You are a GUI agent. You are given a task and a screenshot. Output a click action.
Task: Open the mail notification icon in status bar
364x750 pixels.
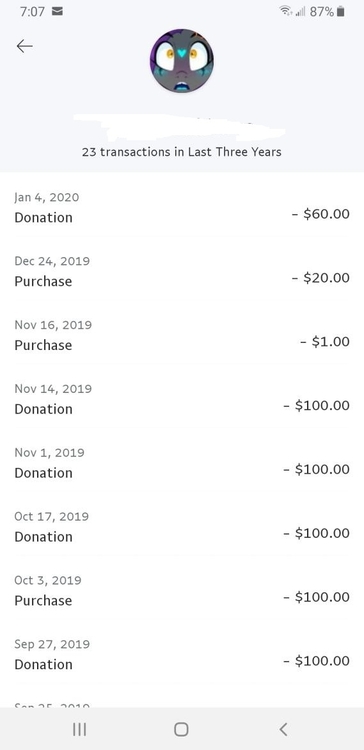pos(57,11)
